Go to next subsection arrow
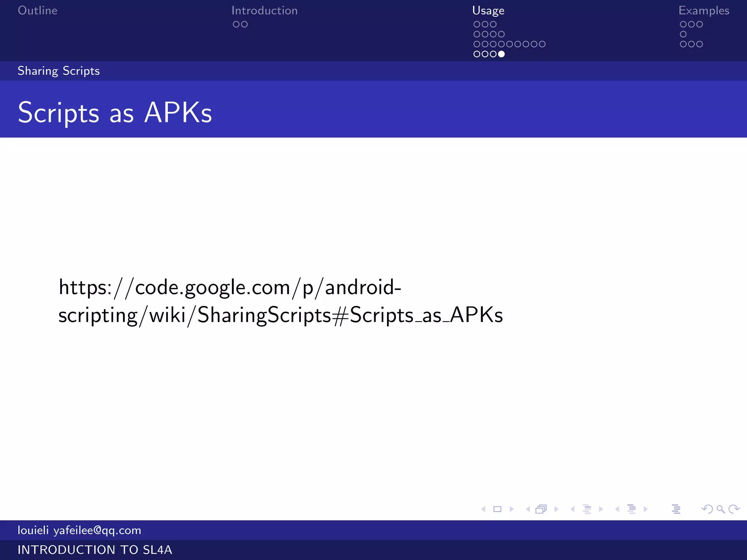This screenshot has width=747, height=560. [601, 509]
